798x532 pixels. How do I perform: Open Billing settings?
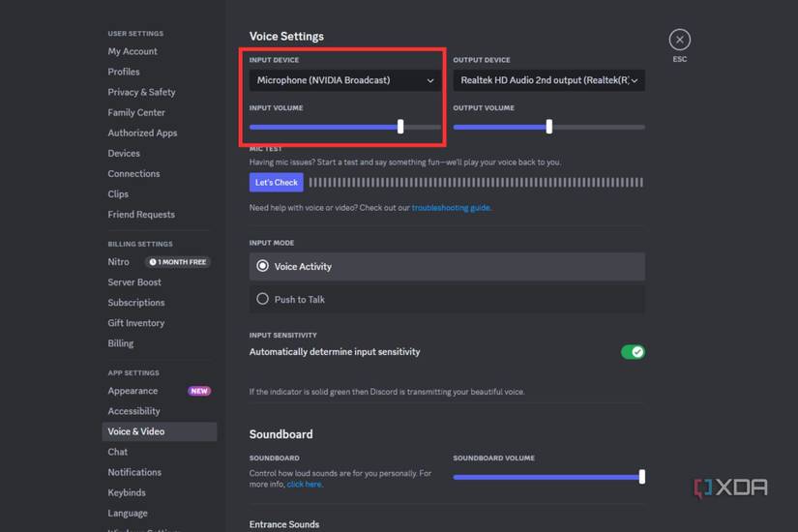coord(121,343)
